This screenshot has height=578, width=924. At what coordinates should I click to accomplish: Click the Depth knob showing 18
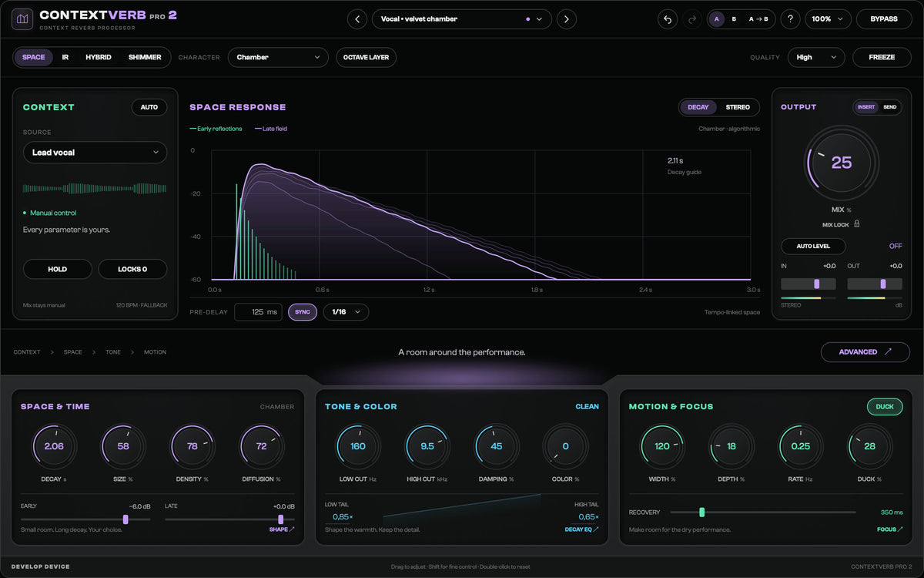[x=731, y=446]
